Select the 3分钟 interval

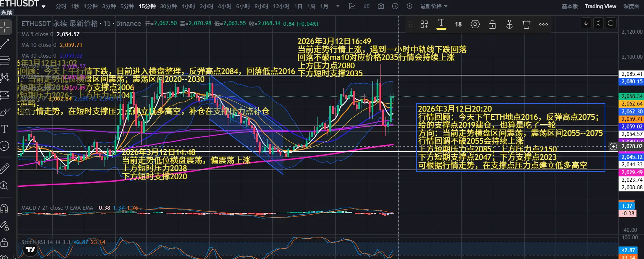[x=109, y=6]
